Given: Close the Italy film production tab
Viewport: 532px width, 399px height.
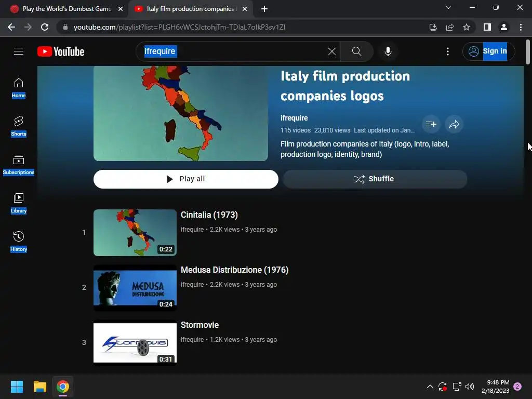Looking at the screenshot, I should click(245, 9).
